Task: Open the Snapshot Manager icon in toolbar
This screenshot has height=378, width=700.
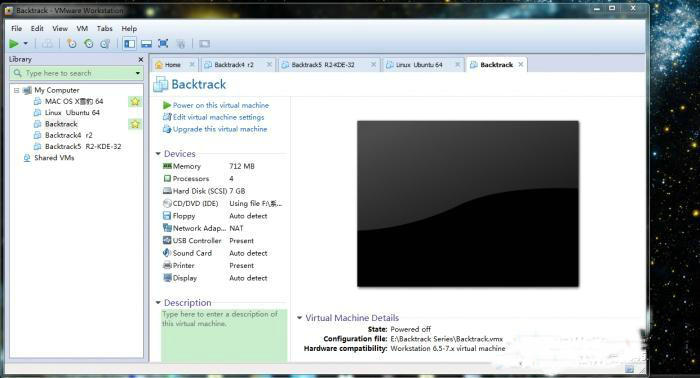Action: pos(105,44)
